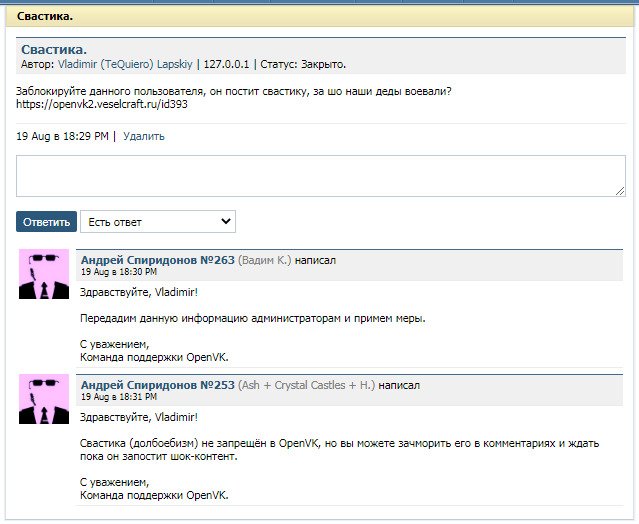Click the 'Удалить' link under the ticket
This screenshot has height=524, width=639.
click(144, 136)
